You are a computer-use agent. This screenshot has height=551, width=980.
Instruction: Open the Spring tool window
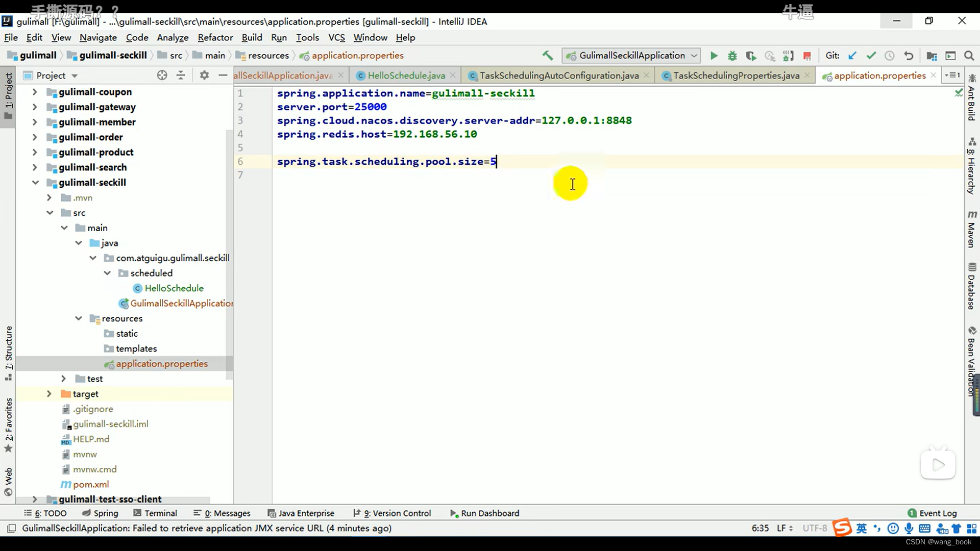[100, 513]
